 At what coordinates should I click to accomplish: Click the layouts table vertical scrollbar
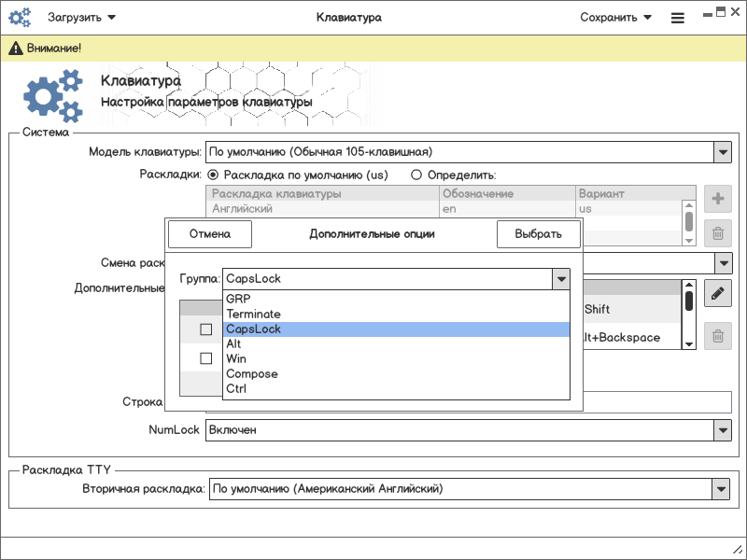[x=689, y=221]
